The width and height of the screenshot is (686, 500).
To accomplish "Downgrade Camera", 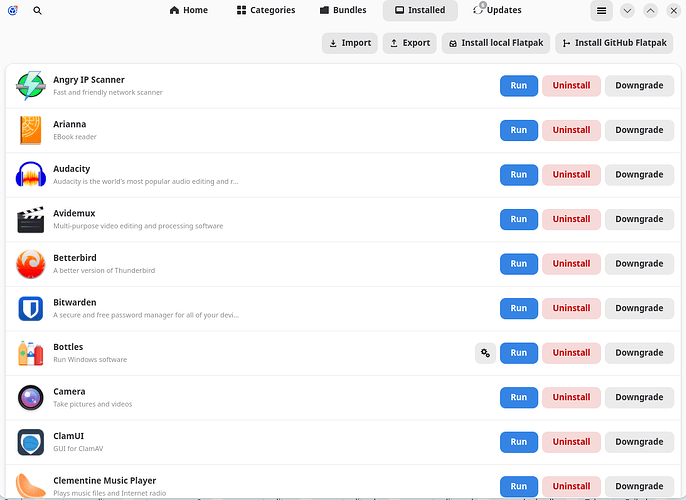I will tap(639, 398).
